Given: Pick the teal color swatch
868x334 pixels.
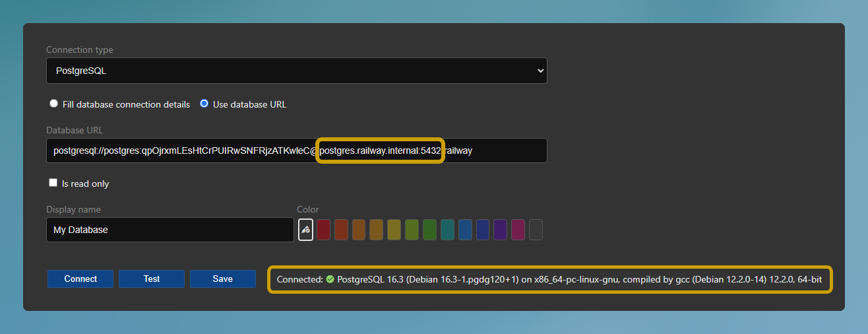Looking at the screenshot, I should 447,230.
